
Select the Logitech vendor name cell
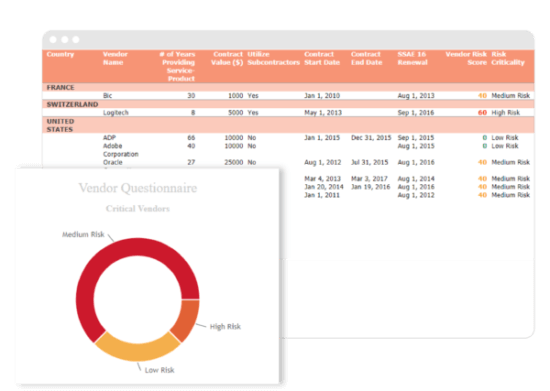click(116, 113)
